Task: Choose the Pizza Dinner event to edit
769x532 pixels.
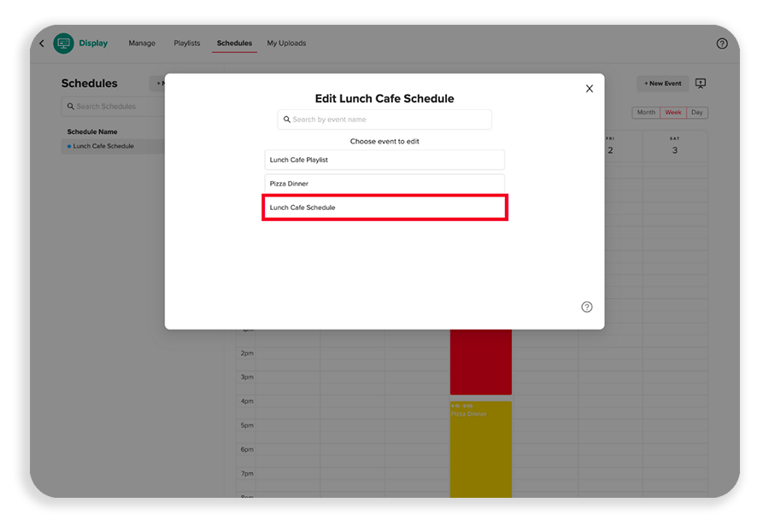Action: click(x=384, y=184)
